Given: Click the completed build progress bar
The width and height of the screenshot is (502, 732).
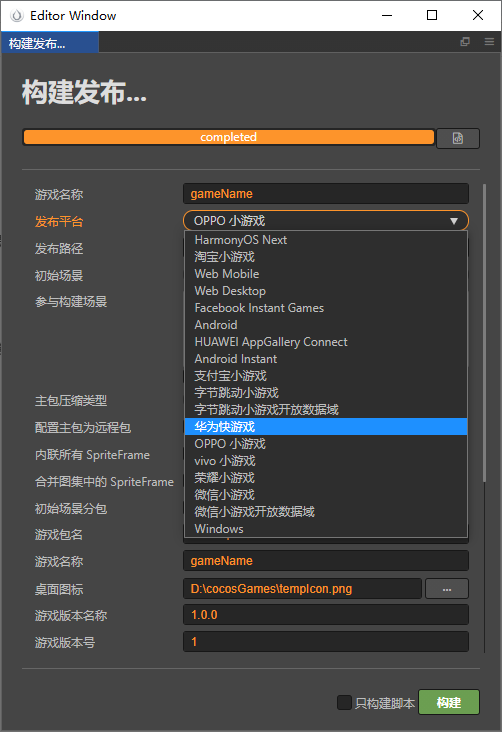Looking at the screenshot, I should pyautogui.click(x=229, y=137).
